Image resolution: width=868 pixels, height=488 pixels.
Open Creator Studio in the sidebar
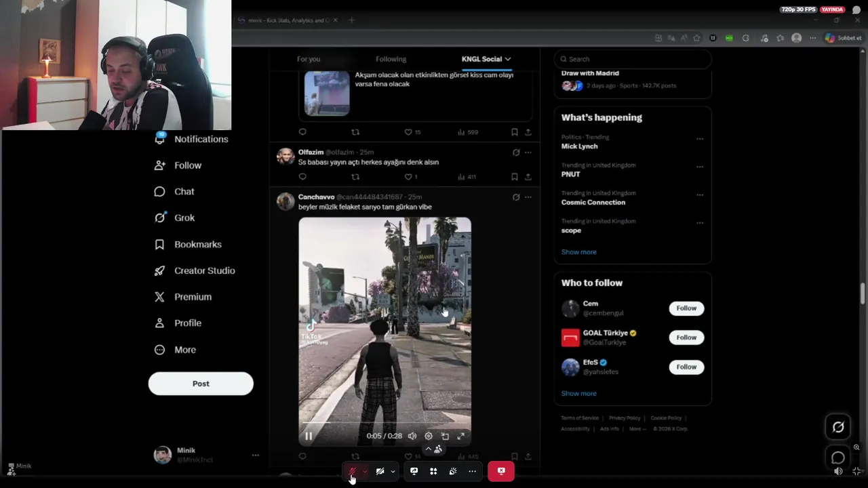[195, 270]
